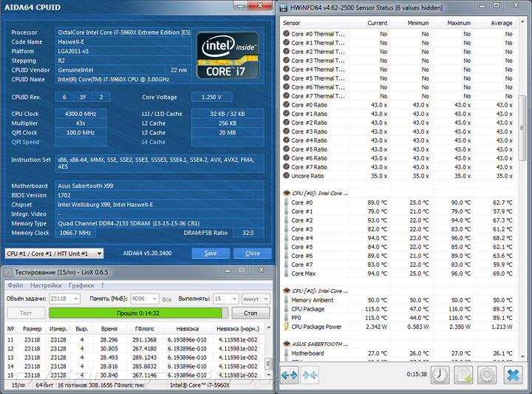Click AIDA64 Core Voltage 1.250 V field
The width and height of the screenshot is (532, 394).
pyautogui.click(x=212, y=97)
